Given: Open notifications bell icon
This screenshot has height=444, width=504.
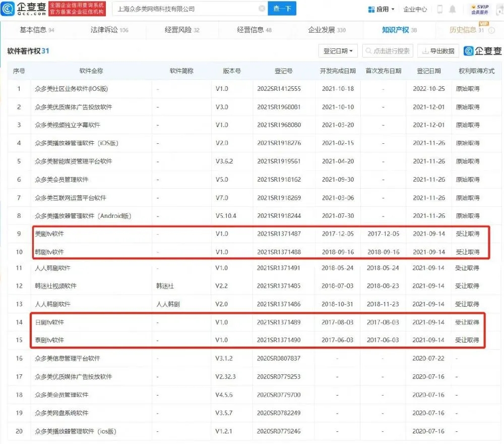Looking at the screenshot, I should tap(452, 9).
